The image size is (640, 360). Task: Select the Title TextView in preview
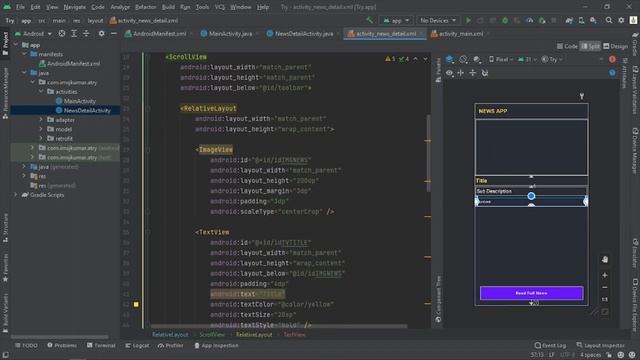point(531,180)
